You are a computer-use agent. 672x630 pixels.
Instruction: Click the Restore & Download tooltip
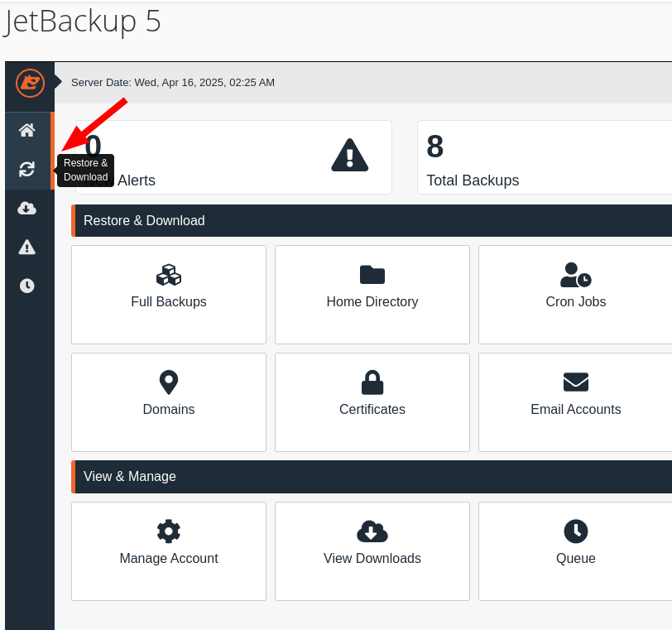85,171
